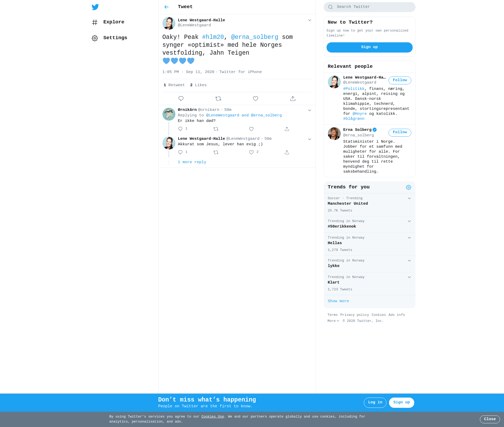Like the 'Akkurat som Jesus' reply

(251, 152)
